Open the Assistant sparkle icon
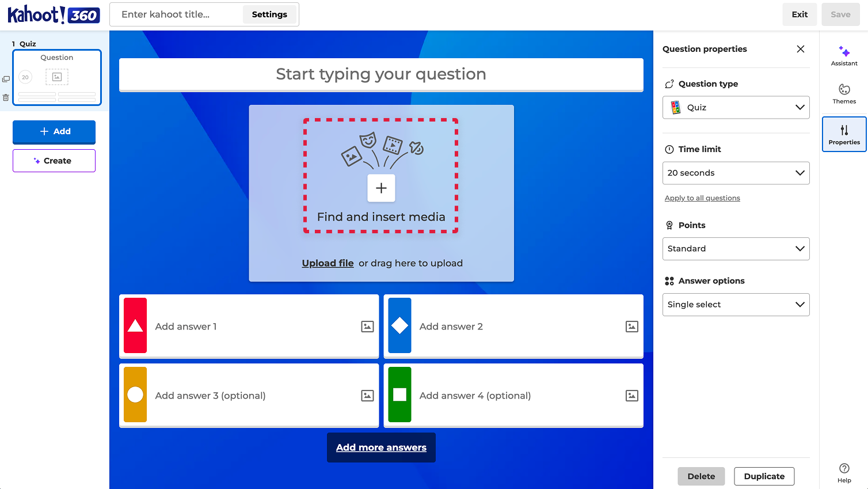Image resolution: width=868 pixels, height=489 pixels. pyautogui.click(x=844, y=52)
